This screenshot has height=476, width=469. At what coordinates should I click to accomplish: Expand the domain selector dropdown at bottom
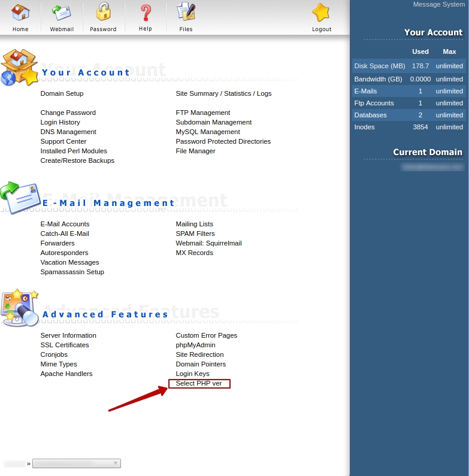[x=77, y=463]
